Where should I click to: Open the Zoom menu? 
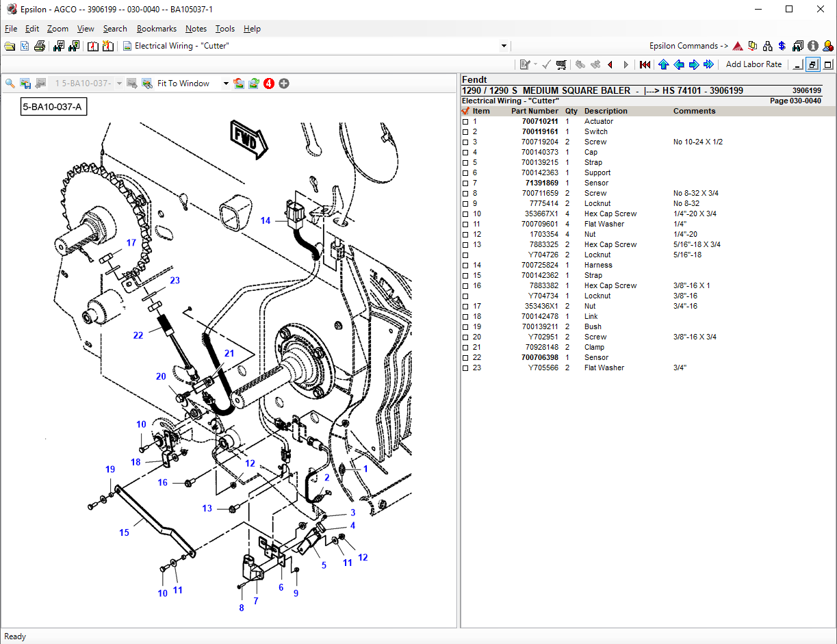tap(58, 29)
